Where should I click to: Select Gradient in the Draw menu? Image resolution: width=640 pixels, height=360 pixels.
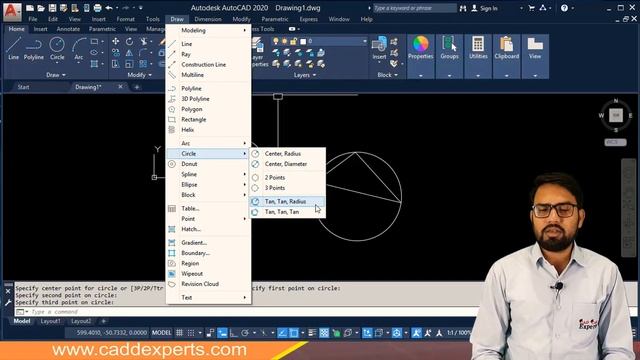pyautogui.click(x=208, y=242)
